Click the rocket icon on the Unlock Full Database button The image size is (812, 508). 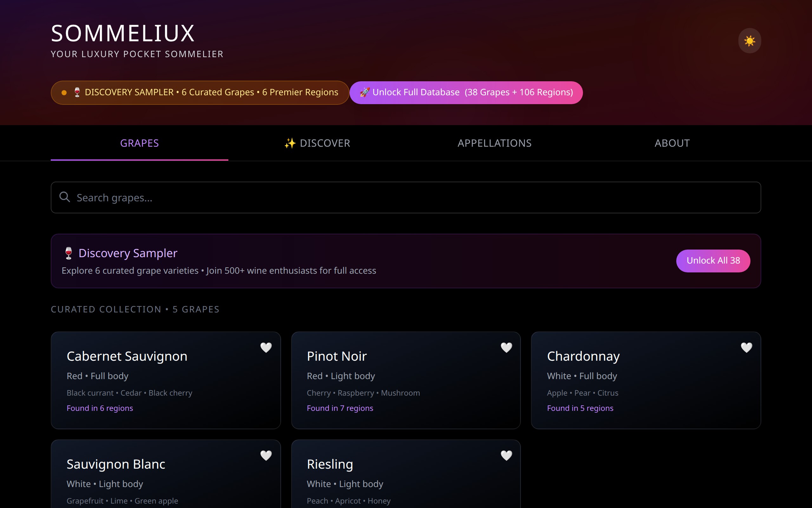[x=365, y=92]
